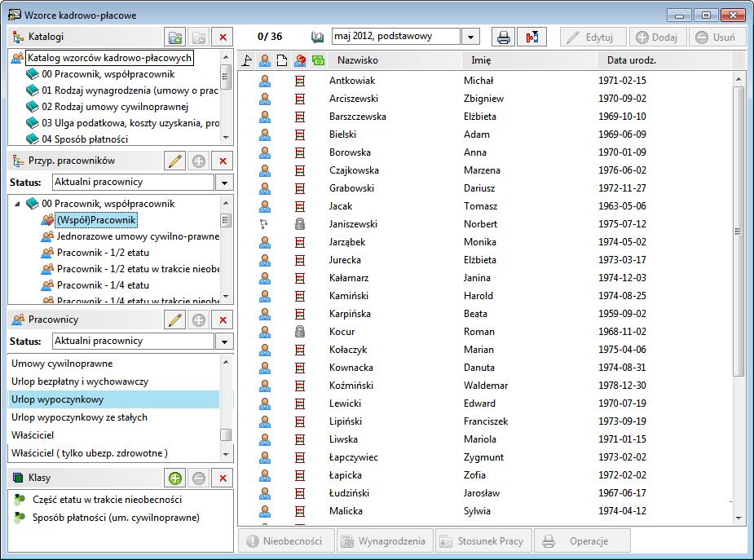Click the plus icon in Przyp. pracowników header
This screenshot has height=560, width=754.
pos(199,161)
